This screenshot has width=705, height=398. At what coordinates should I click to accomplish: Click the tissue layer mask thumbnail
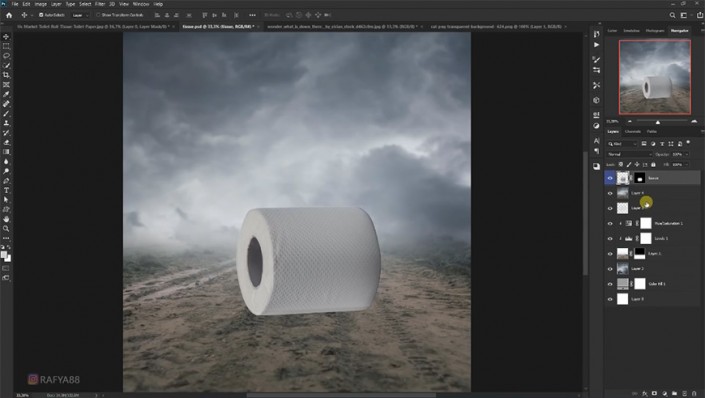(x=639, y=178)
